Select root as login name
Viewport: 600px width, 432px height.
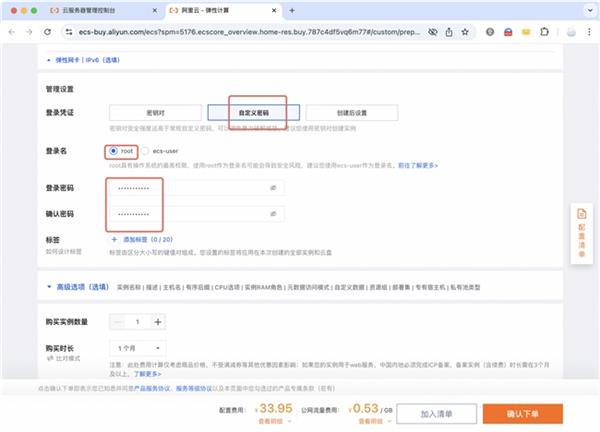point(113,150)
